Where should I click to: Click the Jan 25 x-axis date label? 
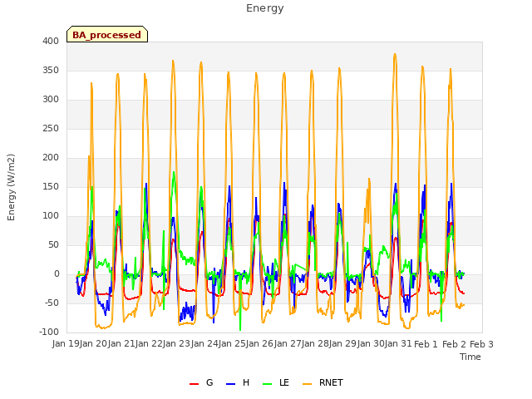pyautogui.click(x=232, y=344)
